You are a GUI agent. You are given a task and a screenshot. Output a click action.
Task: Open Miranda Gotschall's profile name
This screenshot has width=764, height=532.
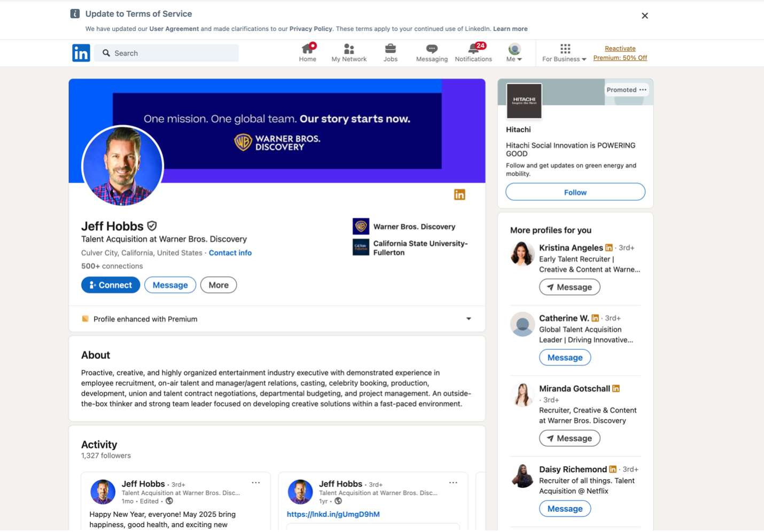coord(574,388)
